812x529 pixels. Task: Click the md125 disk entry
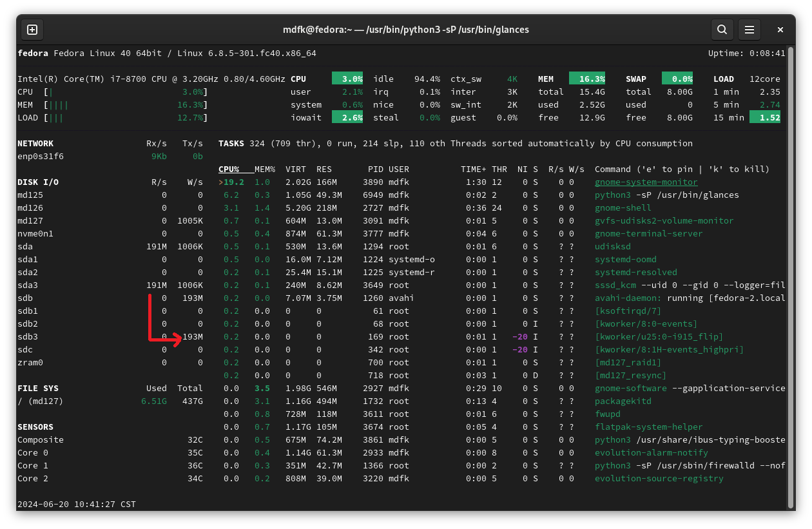pyautogui.click(x=30, y=195)
